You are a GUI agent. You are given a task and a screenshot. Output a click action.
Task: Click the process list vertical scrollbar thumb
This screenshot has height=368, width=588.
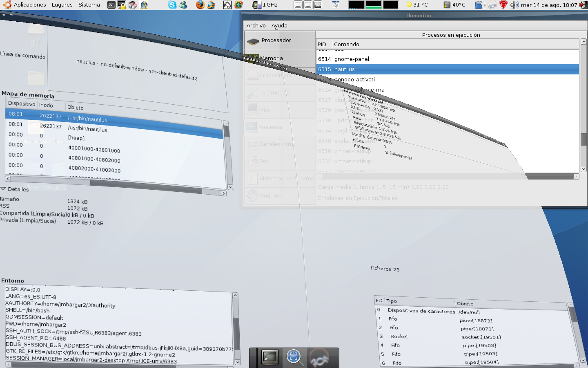584,139
